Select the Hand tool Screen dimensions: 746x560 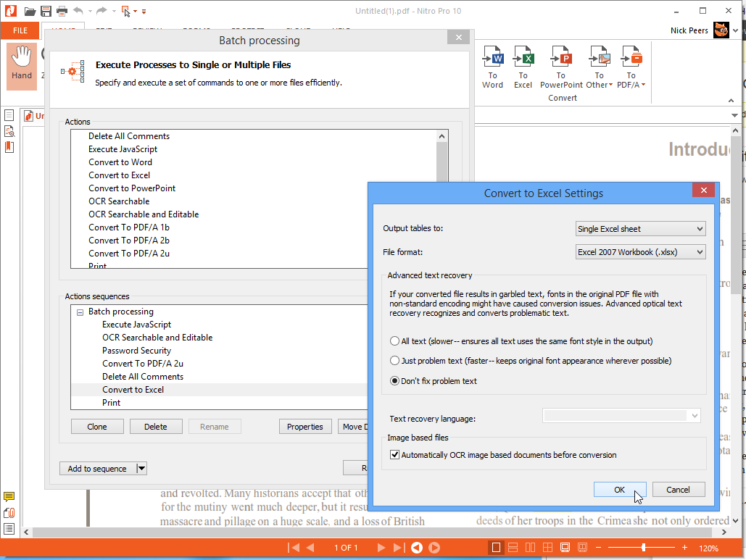pos(22,65)
